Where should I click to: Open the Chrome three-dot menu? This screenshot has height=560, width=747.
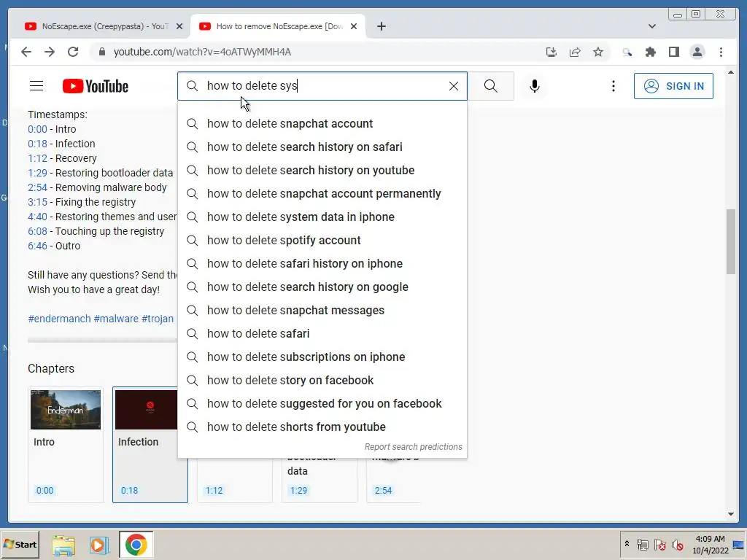pyautogui.click(x=721, y=52)
